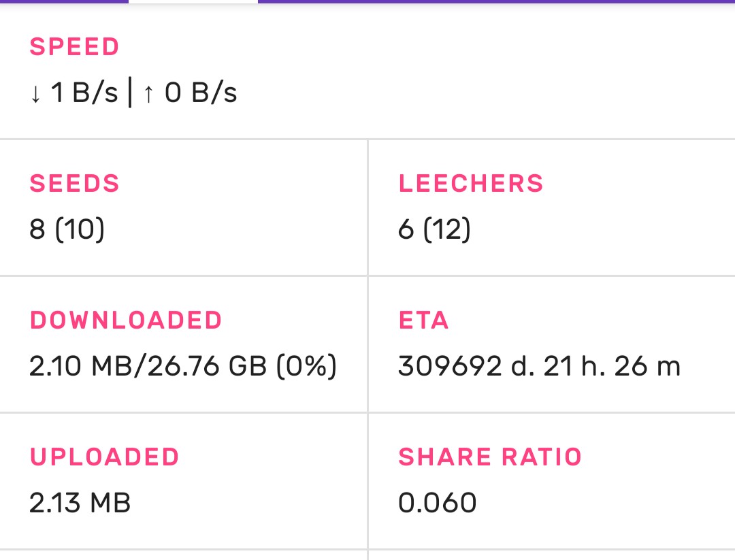Click the DOWNLOADED heading

126,320
